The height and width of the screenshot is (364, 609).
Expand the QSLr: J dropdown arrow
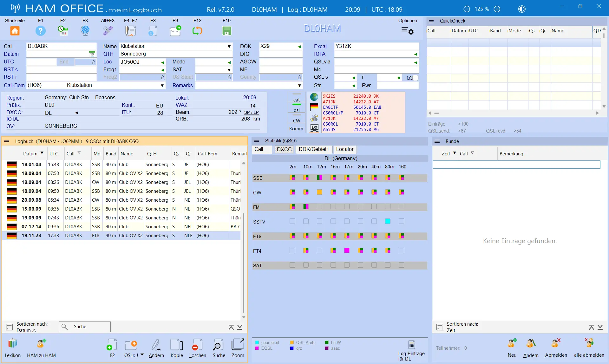(x=142, y=355)
